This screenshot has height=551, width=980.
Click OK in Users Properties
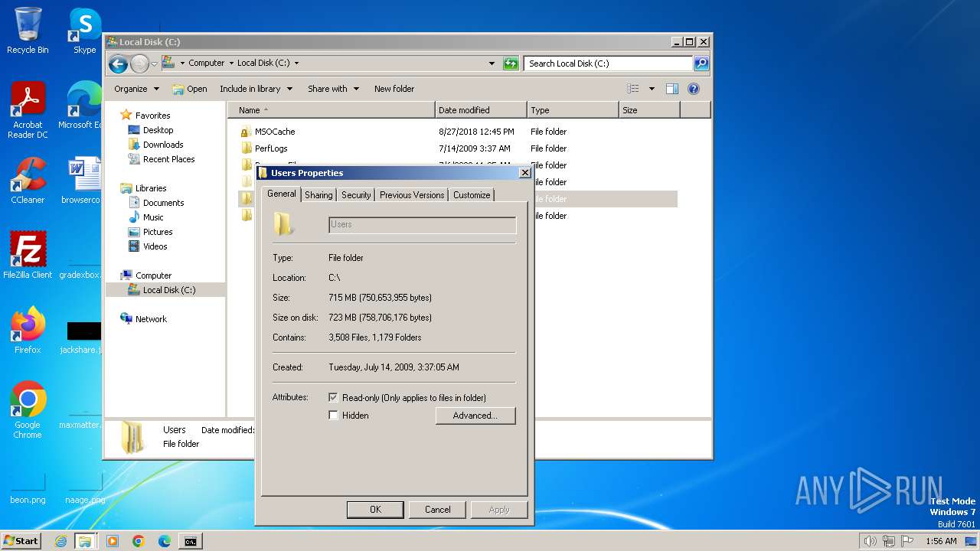point(375,510)
